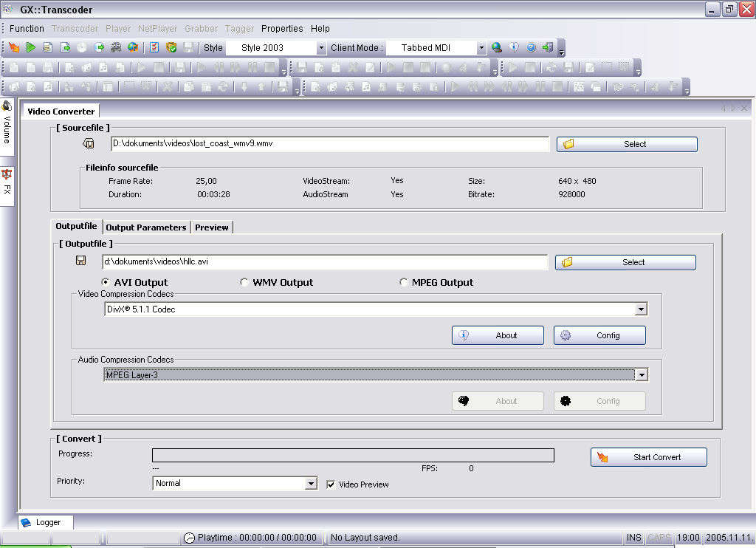Click the film camera toolbar icon

[116, 48]
